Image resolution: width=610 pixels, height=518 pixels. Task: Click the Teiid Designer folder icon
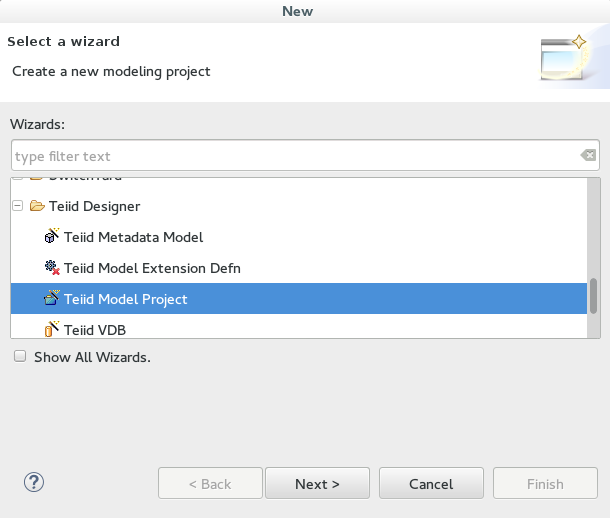click(x=37, y=205)
